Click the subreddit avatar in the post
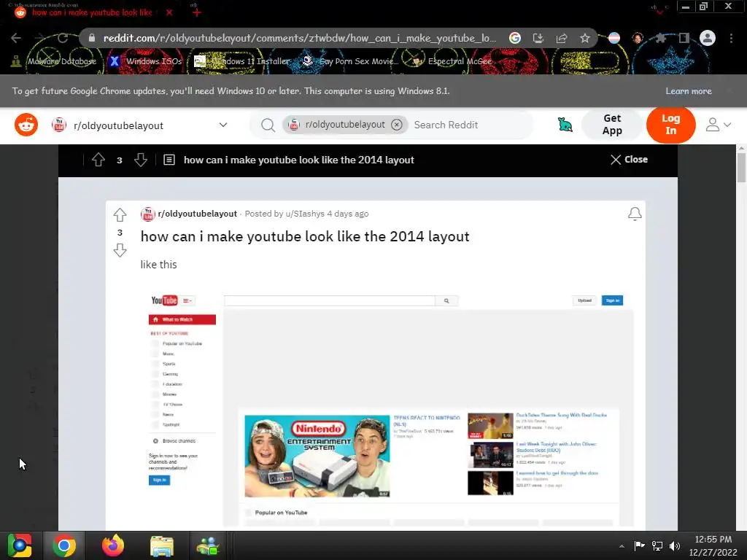This screenshot has height=560, width=747. coord(147,214)
